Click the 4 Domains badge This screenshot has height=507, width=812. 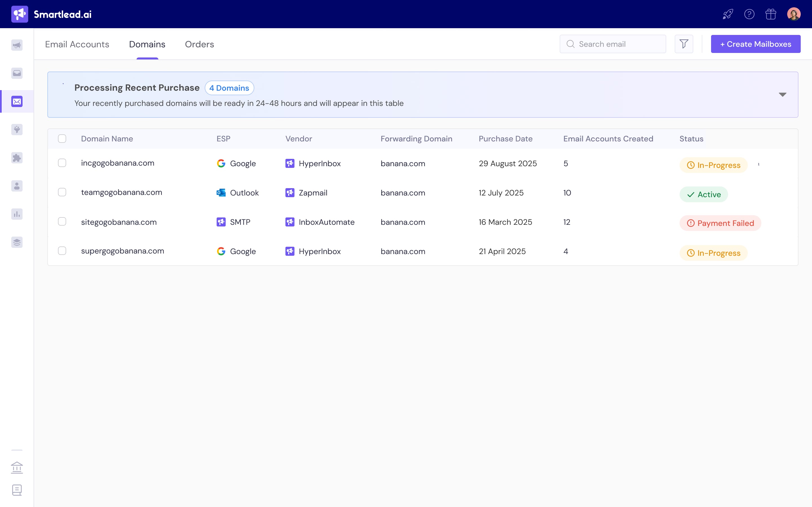(x=229, y=88)
